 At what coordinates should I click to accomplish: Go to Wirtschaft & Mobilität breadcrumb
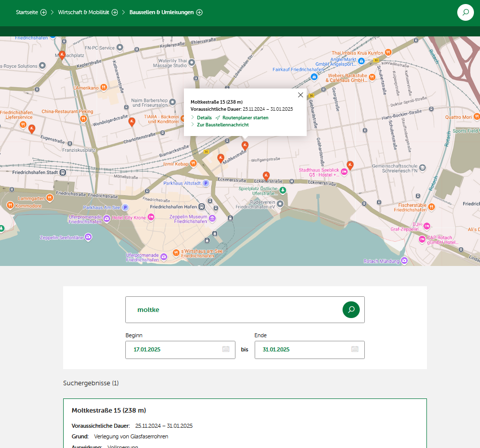[x=83, y=12]
